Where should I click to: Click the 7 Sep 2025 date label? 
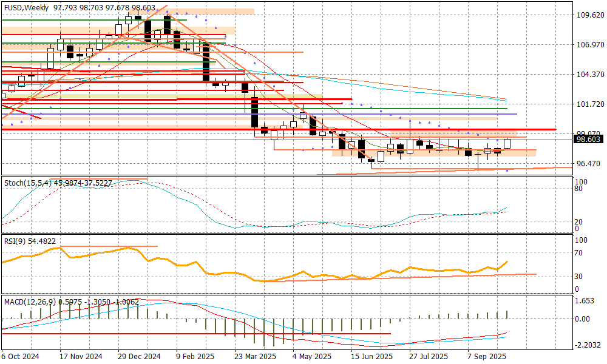point(487,357)
